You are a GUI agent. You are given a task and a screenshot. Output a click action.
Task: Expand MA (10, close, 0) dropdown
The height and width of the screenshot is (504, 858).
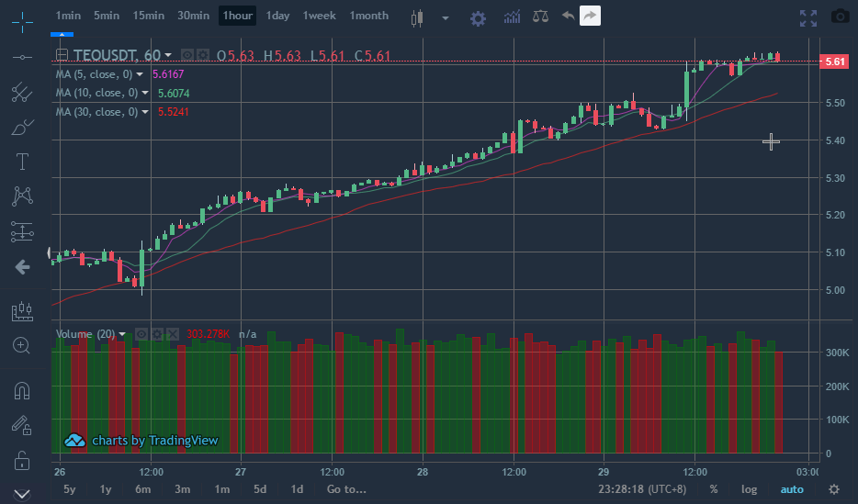[145, 94]
